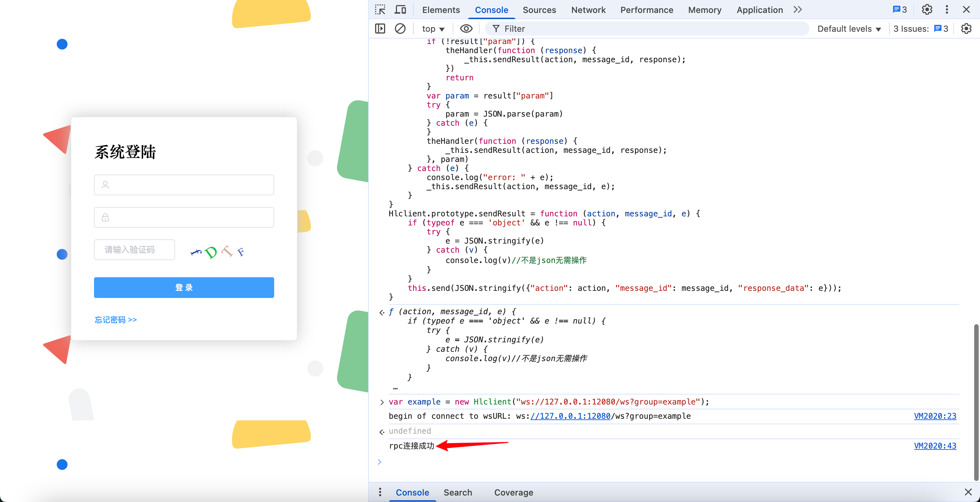This screenshot has height=502, width=980.
Task: Click the undefined return value
Action: click(410, 431)
